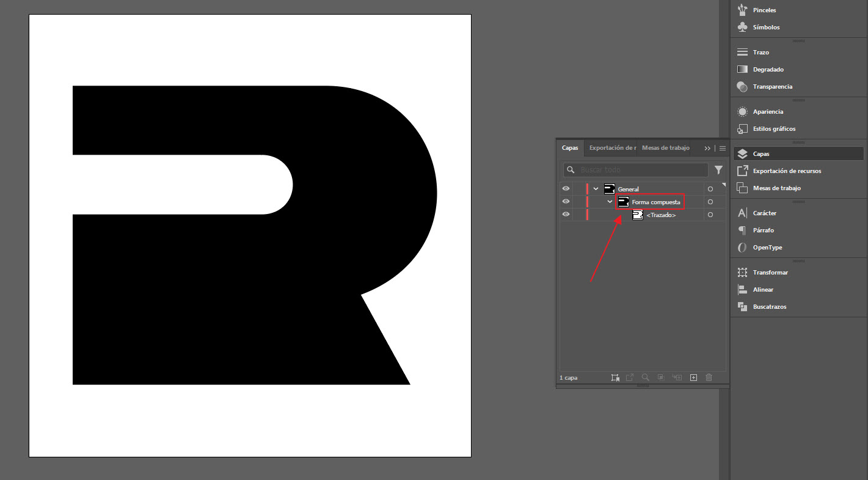This screenshot has height=480, width=868.
Task: Create a new layer with the plus icon
Action: click(693, 378)
